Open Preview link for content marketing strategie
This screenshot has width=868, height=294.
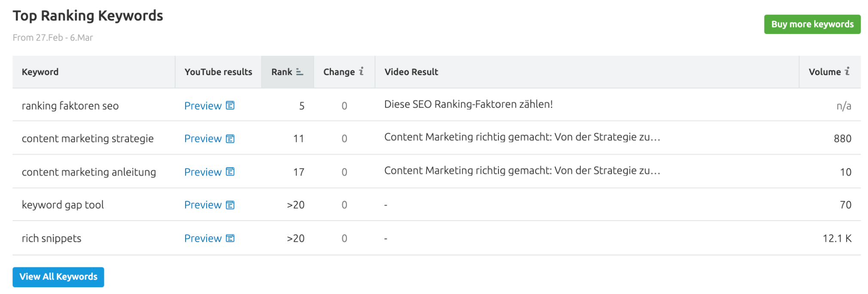203,139
